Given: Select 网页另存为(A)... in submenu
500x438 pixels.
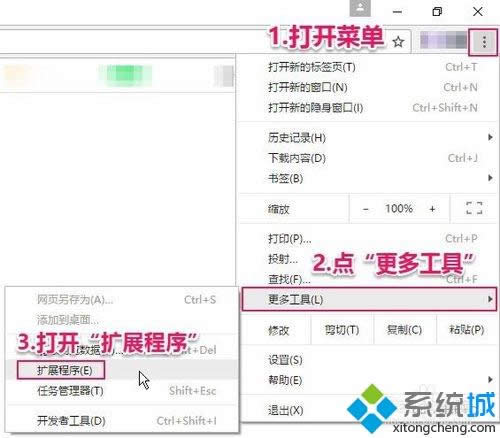Looking at the screenshot, I should coord(122,300).
